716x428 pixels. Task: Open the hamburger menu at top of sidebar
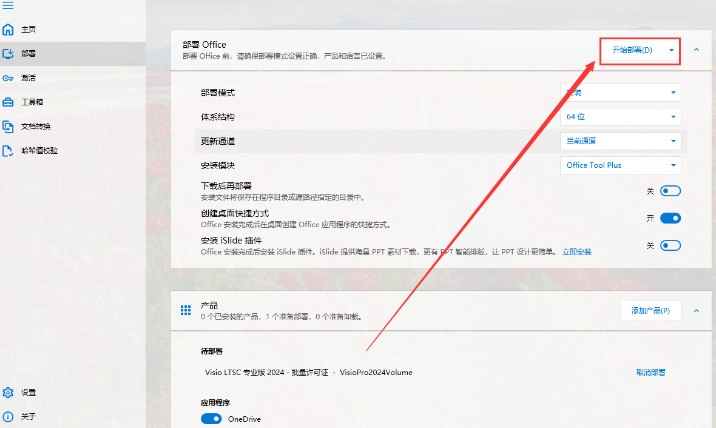pos(9,7)
